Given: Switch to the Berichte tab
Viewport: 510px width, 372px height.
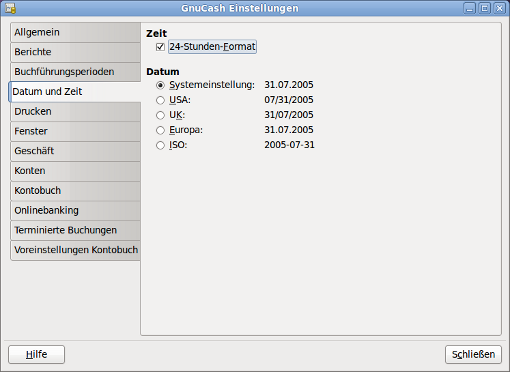Looking at the screenshot, I should pos(75,52).
